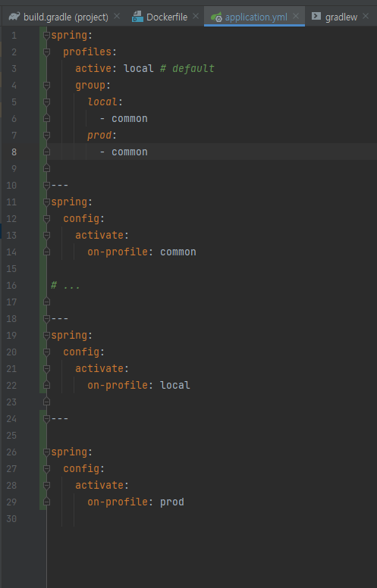Viewport: 377px width, 588px height.
Task: Fold the config block on line 20
Action: (46, 352)
